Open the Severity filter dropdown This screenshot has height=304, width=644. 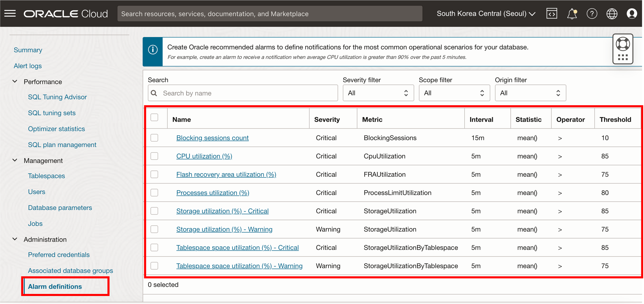tap(378, 93)
